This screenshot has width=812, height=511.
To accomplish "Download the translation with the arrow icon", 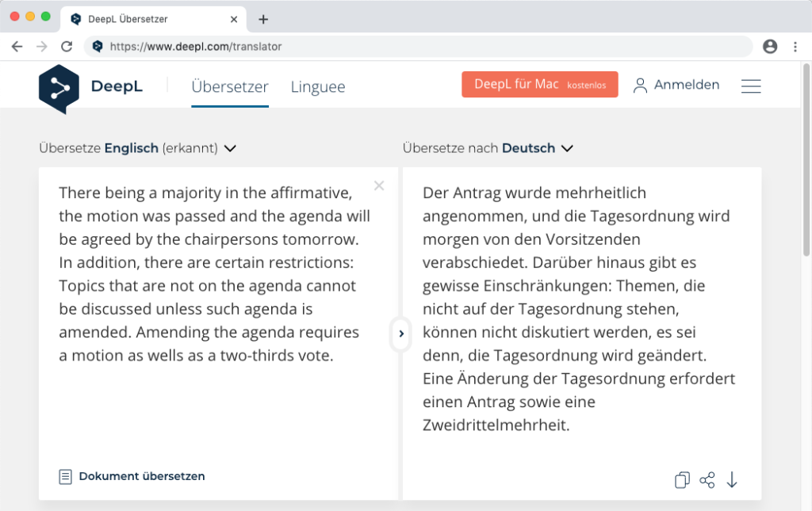I will 732,480.
